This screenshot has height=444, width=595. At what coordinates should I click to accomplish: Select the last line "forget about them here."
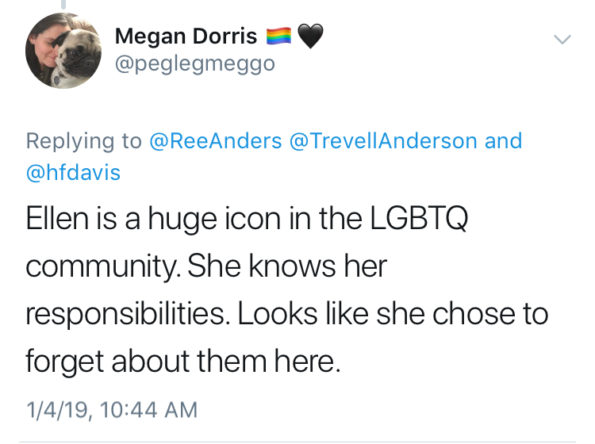tap(183, 362)
